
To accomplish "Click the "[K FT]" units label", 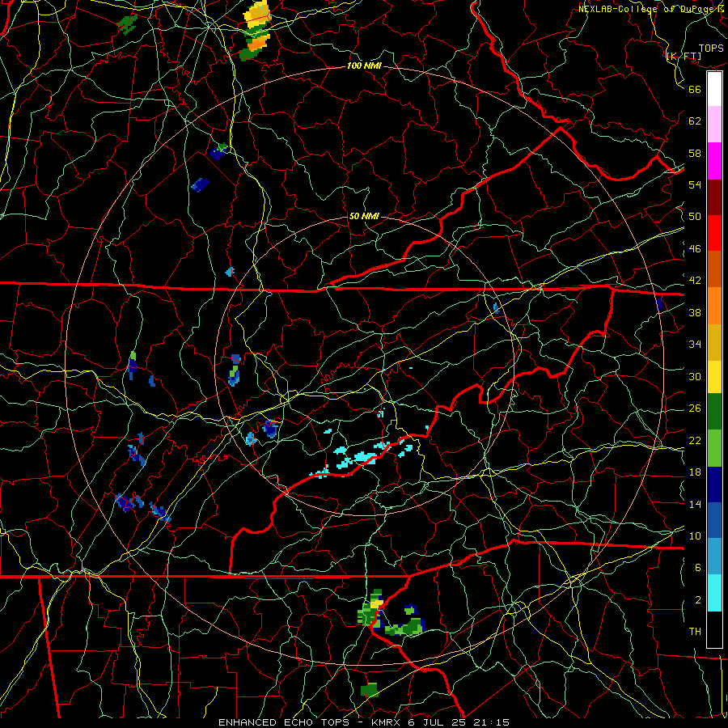I will (684, 56).
